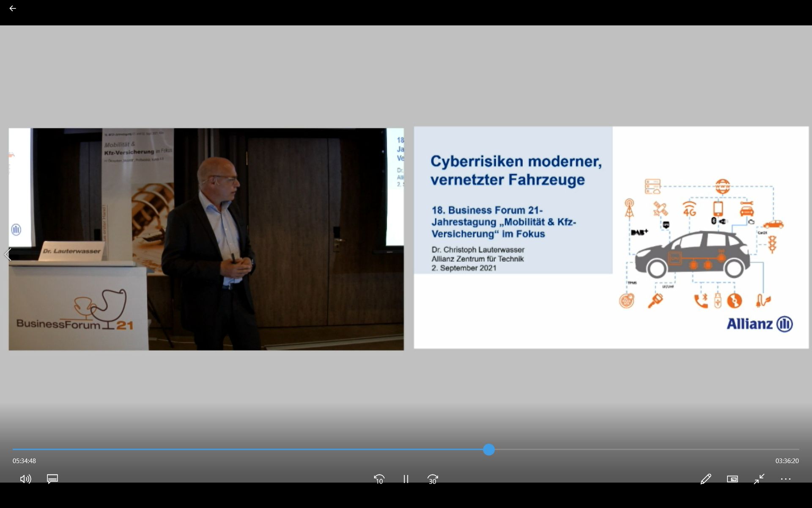Open the subtitles and captions menu
The height and width of the screenshot is (508, 812).
point(52,479)
